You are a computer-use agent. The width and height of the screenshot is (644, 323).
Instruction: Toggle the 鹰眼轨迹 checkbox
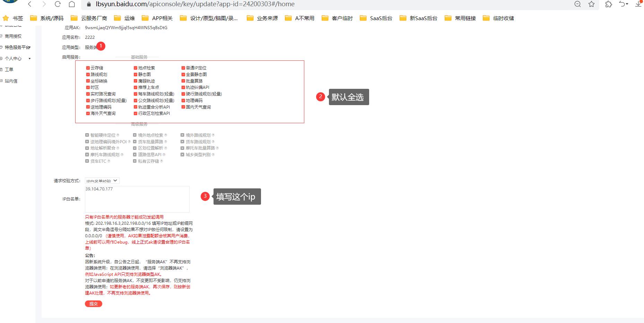point(136,81)
